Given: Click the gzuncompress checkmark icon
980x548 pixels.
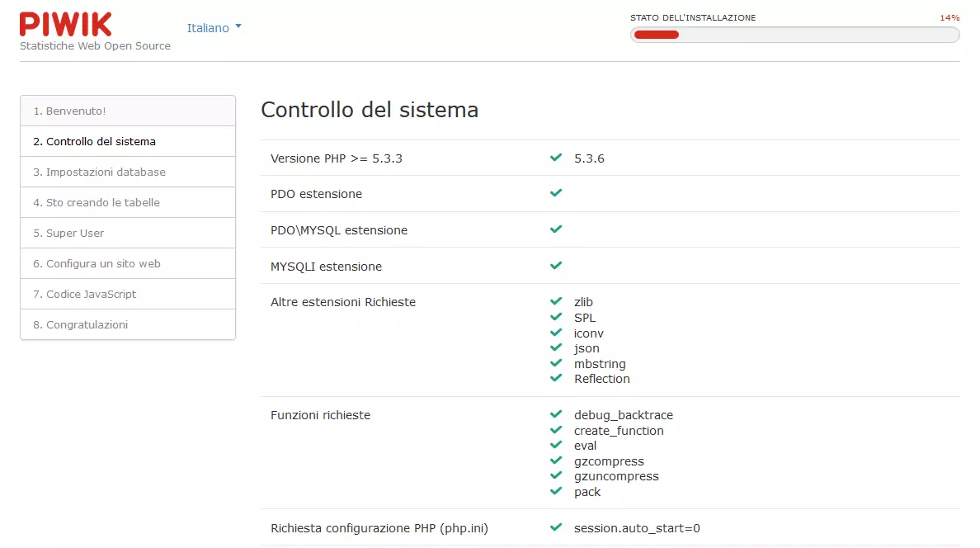Looking at the screenshot, I should (x=556, y=476).
